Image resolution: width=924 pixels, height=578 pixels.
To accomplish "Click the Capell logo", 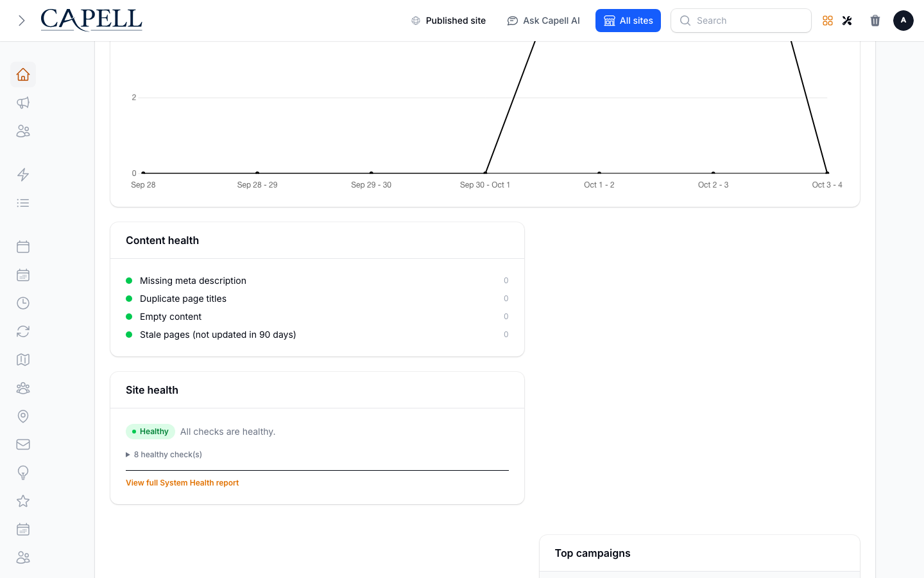I will tap(91, 20).
